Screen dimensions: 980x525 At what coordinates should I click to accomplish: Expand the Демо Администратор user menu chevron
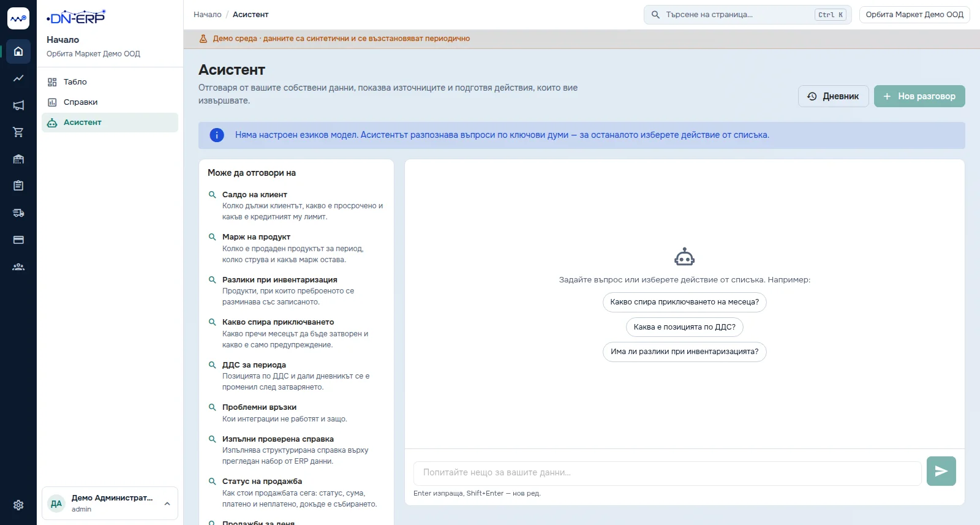[167, 504]
